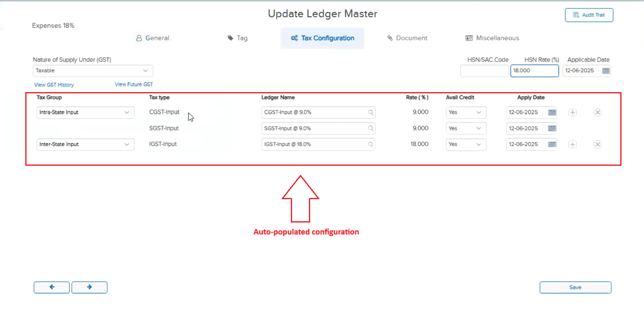Add row after Intra-State Input group
This screenshot has height=311, width=644.
click(572, 113)
